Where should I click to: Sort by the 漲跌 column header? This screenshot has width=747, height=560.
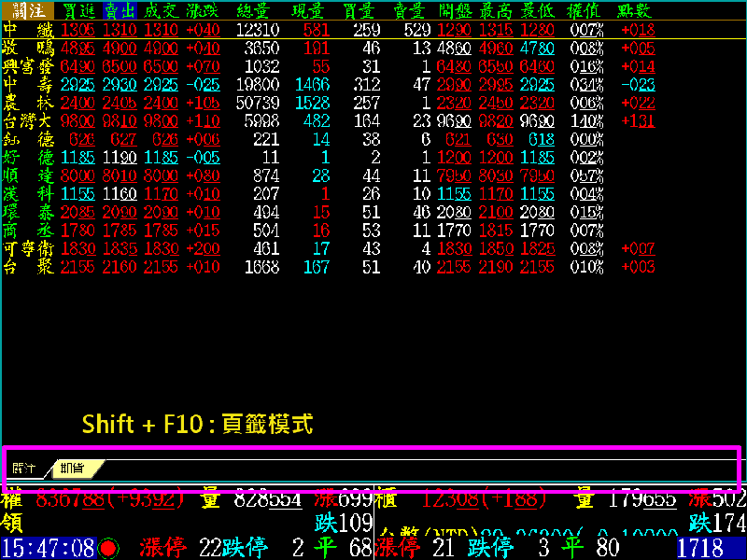[204, 11]
